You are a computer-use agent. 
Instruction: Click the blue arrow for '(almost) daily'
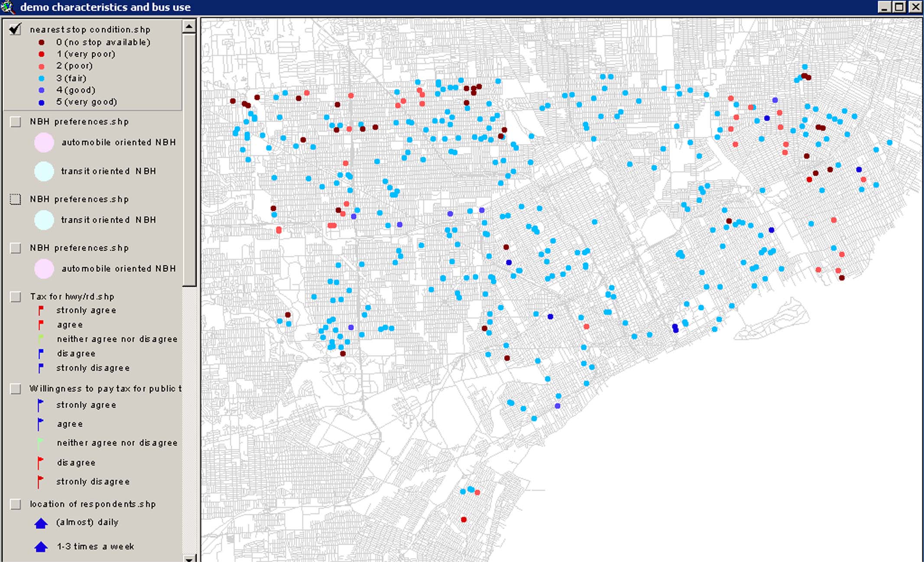(41, 523)
